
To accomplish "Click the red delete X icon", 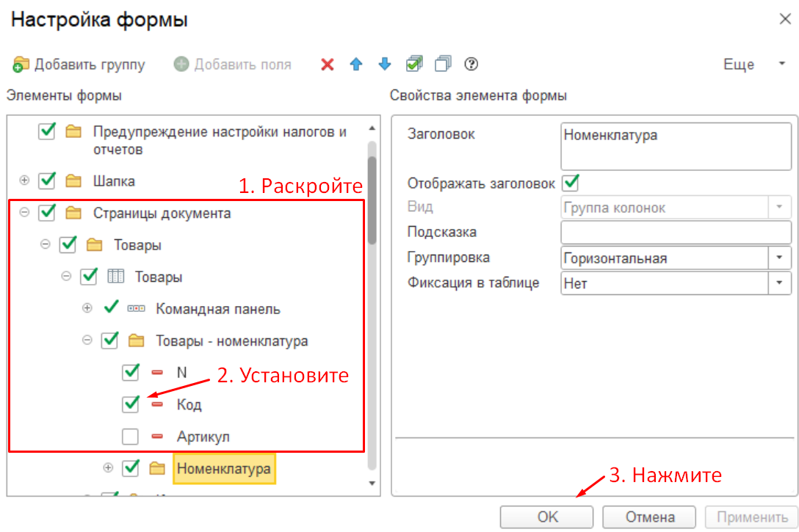I will 328,65.
